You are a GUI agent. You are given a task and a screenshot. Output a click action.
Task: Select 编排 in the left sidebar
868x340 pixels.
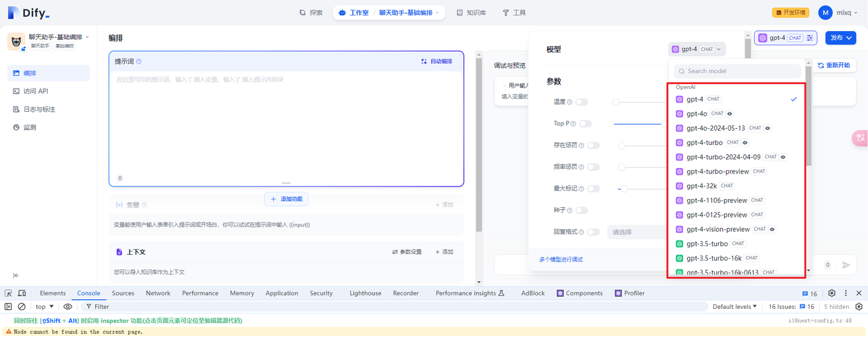[49, 73]
